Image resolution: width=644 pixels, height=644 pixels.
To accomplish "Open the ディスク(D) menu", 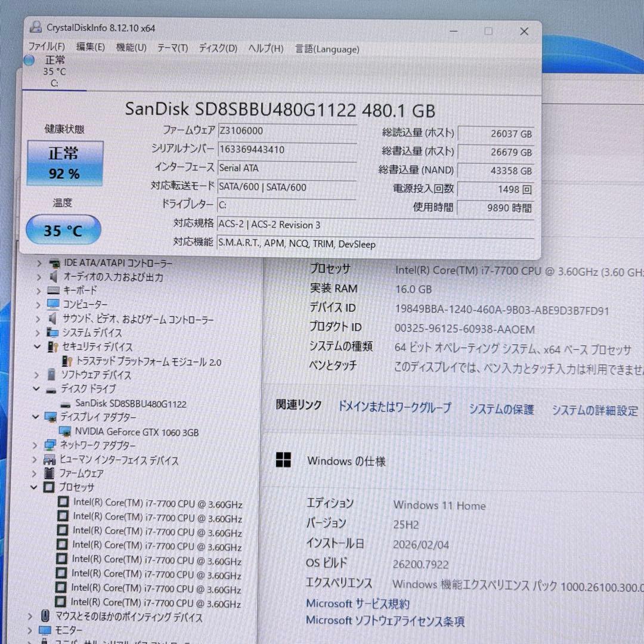I will point(218,48).
